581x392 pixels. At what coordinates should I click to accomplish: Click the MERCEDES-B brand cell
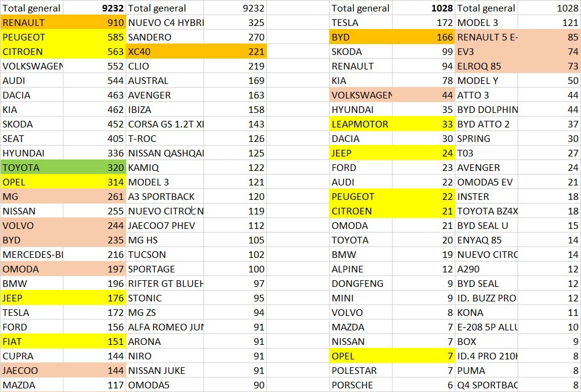[32, 254]
